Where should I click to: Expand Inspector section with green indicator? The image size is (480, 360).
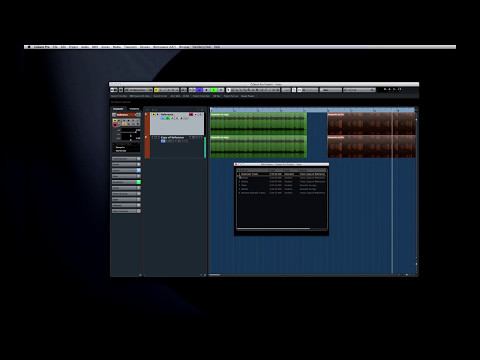pyautogui.click(x=126, y=182)
